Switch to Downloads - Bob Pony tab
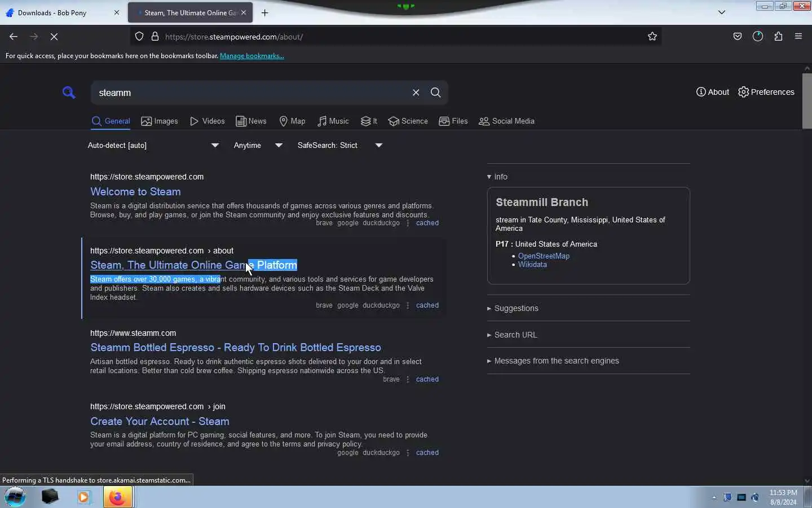This screenshot has height=508, width=812. [x=62, y=12]
